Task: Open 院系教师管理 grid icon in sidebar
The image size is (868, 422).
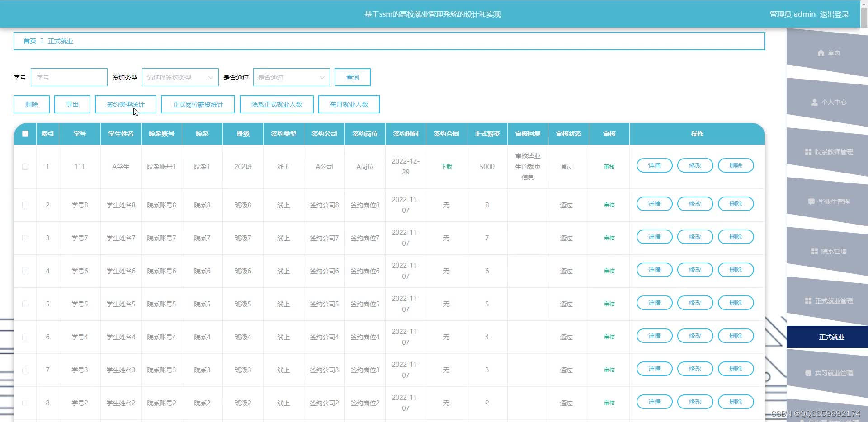Action: [x=808, y=152]
